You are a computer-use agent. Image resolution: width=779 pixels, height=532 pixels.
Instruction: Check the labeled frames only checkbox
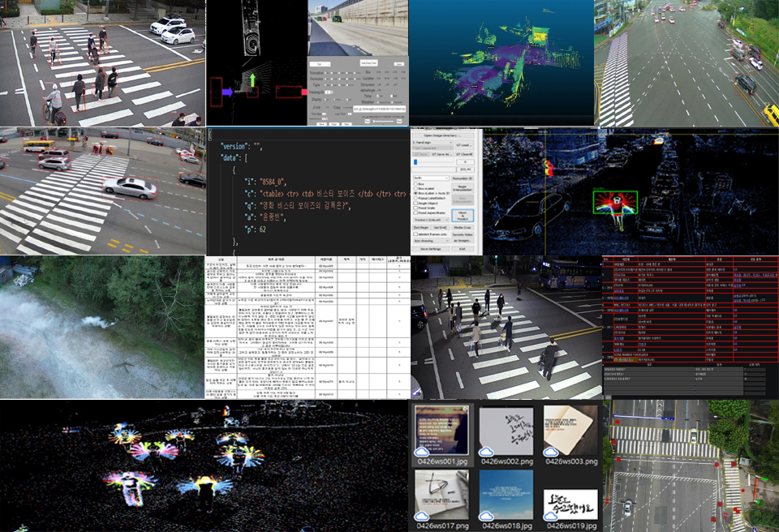(415, 234)
